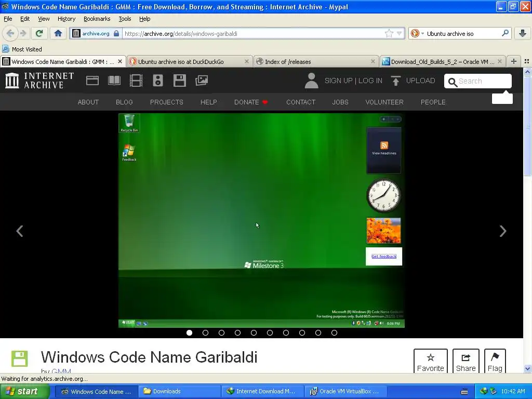Open the Images icon
Viewport: 532px width, 399px height.
pos(202,81)
